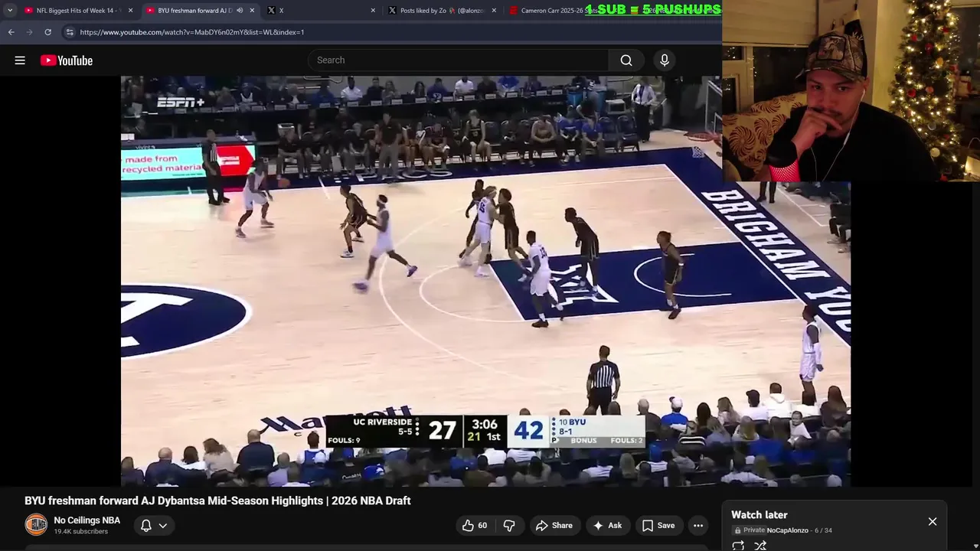The width and height of the screenshot is (980, 551).
Task: Open the Watch later playlist title
Action: coord(759,515)
